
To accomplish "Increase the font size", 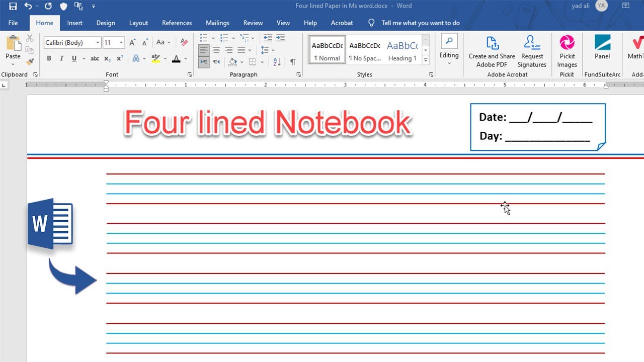I will pyautogui.click(x=133, y=43).
